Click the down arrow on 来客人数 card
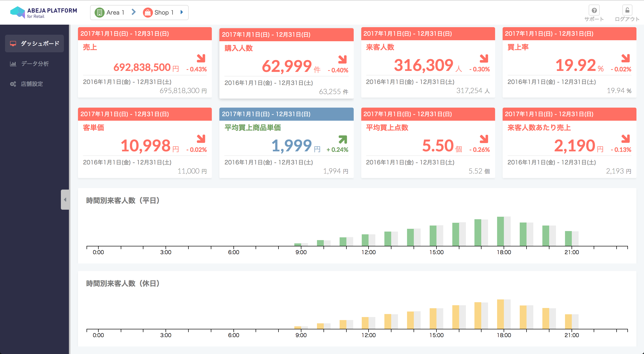 pyautogui.click(x=484, y=58)
